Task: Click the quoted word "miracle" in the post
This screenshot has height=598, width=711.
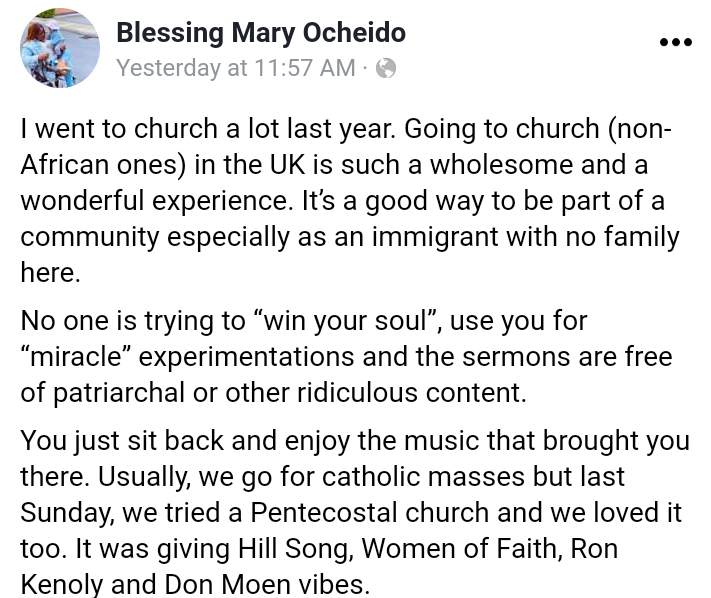Action: [x=86, y=357]
